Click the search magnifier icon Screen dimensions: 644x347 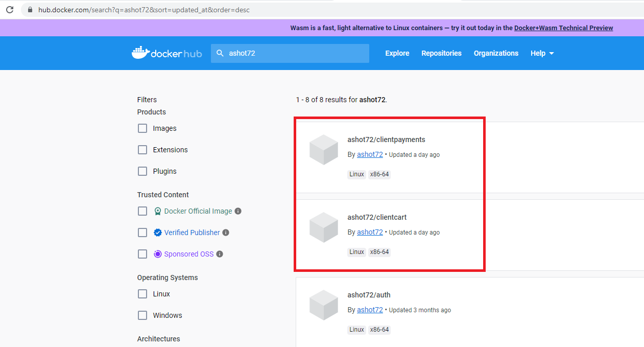coord(220,53)
